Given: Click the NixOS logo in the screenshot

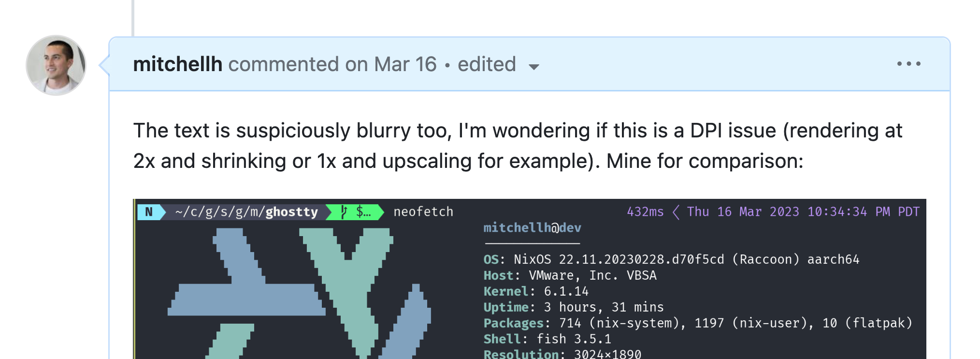Looking at the screenshot, I should (299, 294).
